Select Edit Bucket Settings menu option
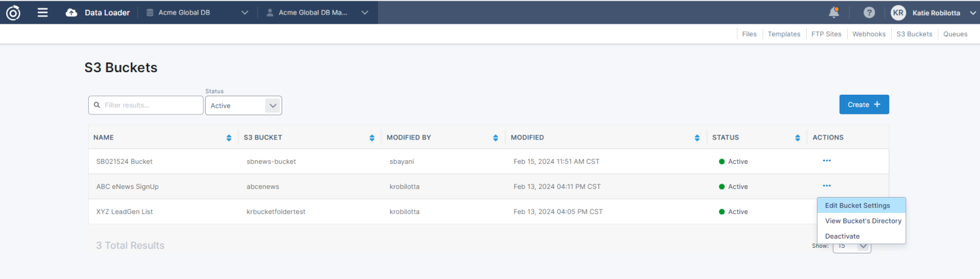 [857, 206]
